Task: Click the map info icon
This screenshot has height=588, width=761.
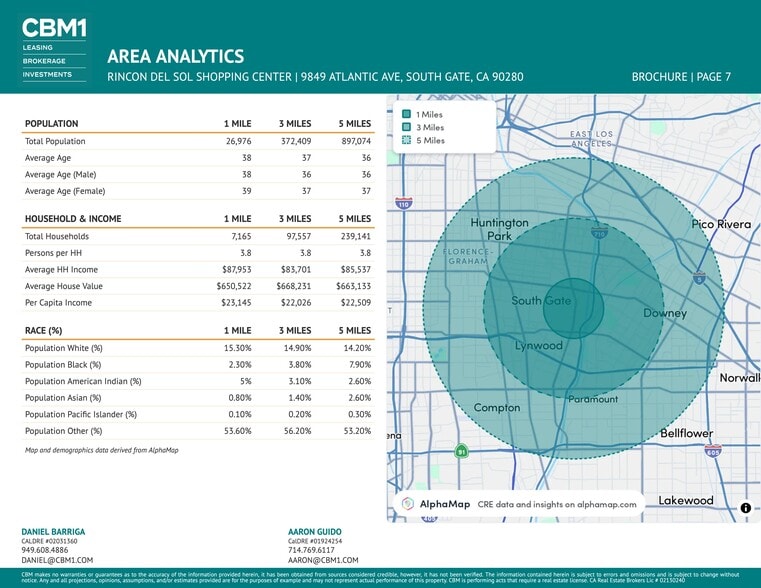Action: 745,508
